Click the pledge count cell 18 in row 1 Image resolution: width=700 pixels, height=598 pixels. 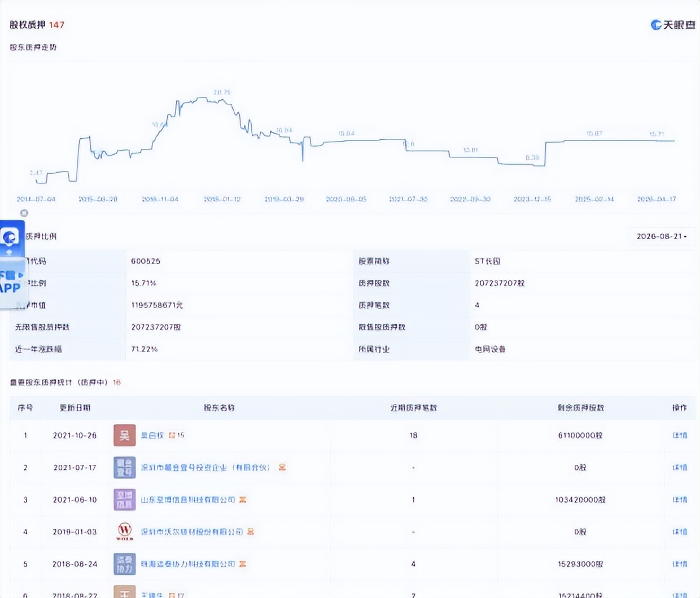point(413,436)
